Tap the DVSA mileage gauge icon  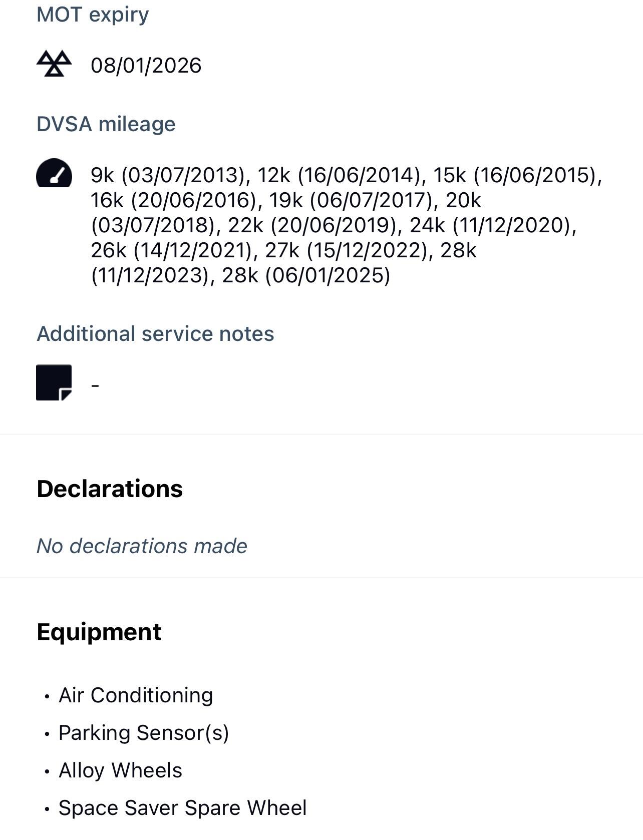point(54,173)
